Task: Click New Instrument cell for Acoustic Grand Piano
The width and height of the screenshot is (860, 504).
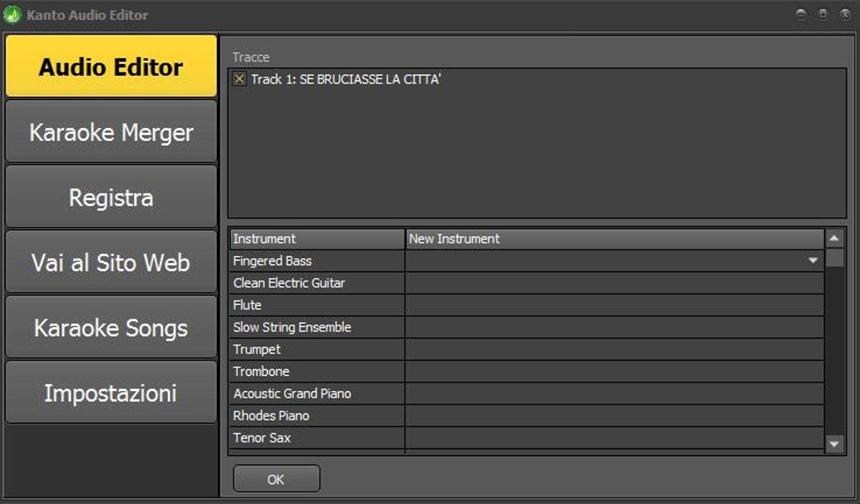Action: [x=615, y=394]
